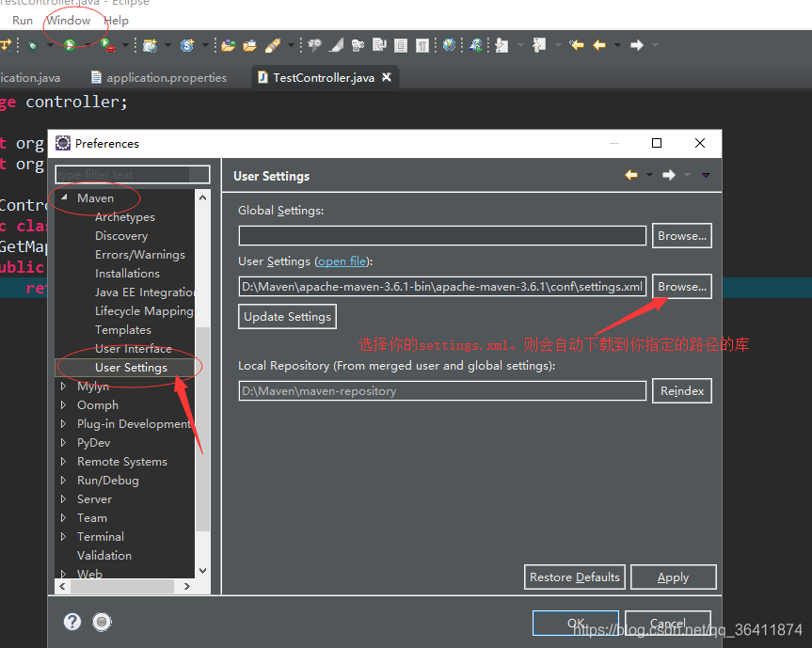Expand the Server tree node
This screenshot has width=812, height=648.
(x=63, y=499)
